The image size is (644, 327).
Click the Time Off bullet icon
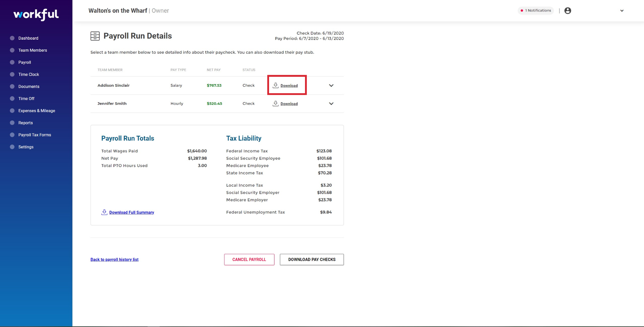12,98
